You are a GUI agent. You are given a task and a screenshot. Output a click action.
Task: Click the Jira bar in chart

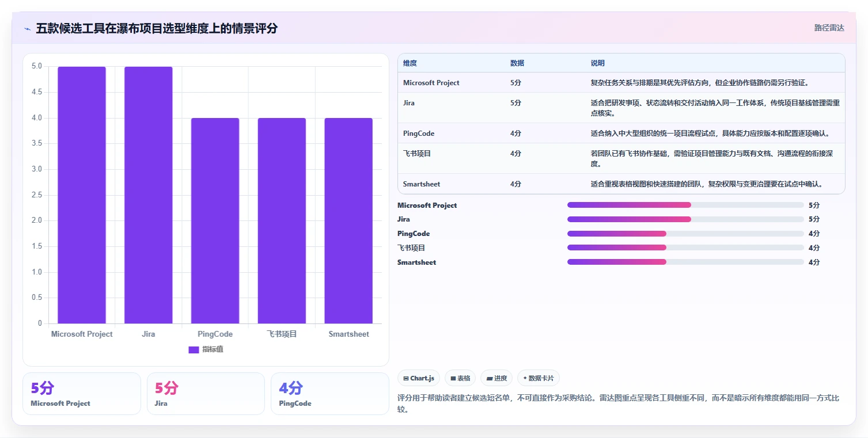[x=149, y=195]
